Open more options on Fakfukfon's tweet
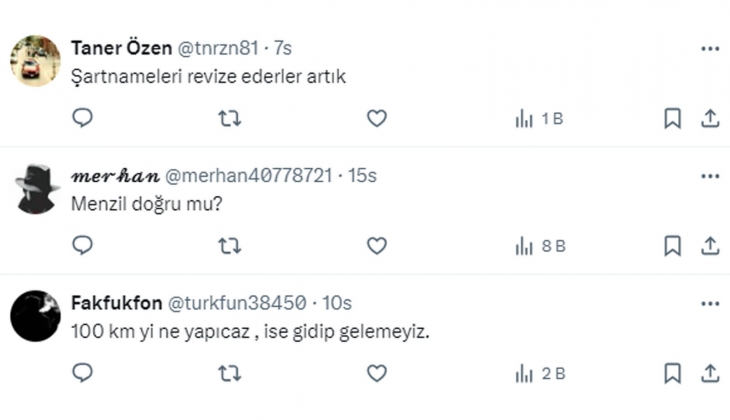Image resolution: width=730 pixels, height=420 pixels. point(710,303)
